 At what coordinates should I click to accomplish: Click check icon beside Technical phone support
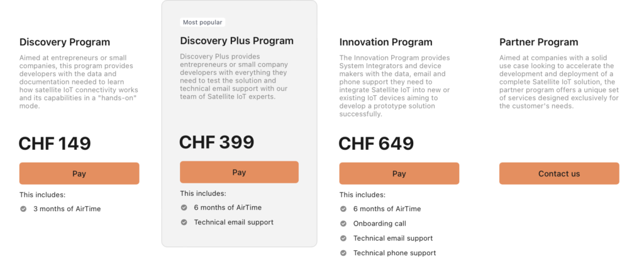point(343,253)
